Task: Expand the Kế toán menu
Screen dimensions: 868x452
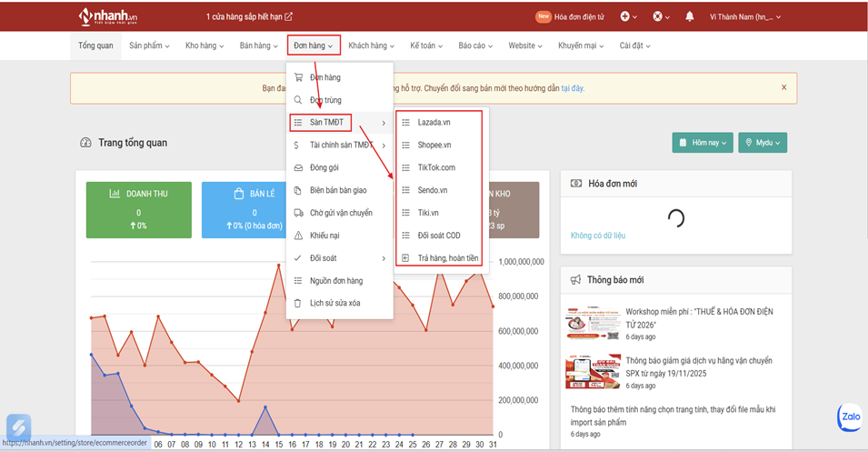Action: tap(426, 45)
